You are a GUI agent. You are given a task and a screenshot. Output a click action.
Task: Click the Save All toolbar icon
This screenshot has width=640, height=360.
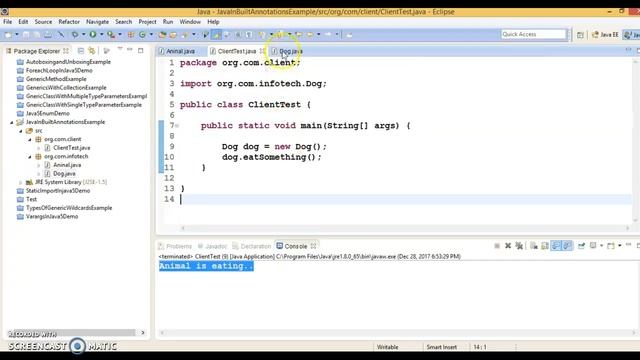pos(37,35)
